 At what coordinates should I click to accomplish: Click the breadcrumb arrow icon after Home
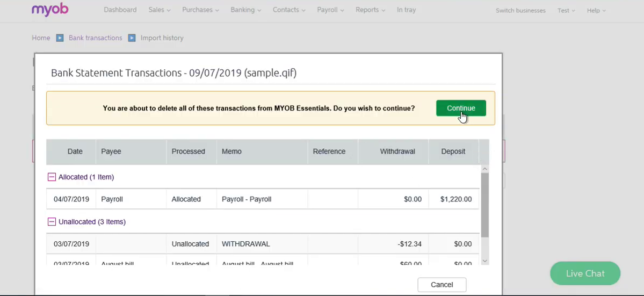[x=60, y=38]
